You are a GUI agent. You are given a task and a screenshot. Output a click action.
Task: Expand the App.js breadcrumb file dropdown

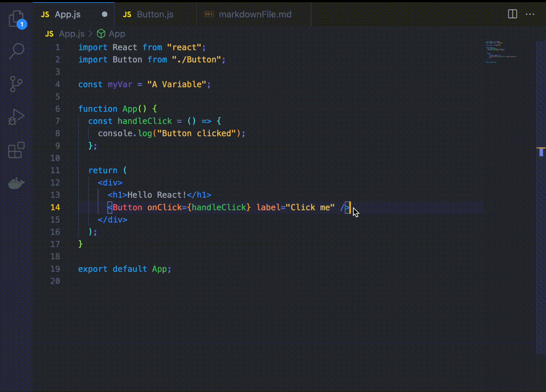tap(71, 34)
